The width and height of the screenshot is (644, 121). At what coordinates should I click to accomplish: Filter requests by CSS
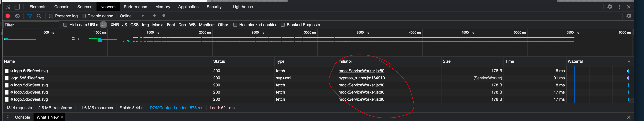click(134, 25)
